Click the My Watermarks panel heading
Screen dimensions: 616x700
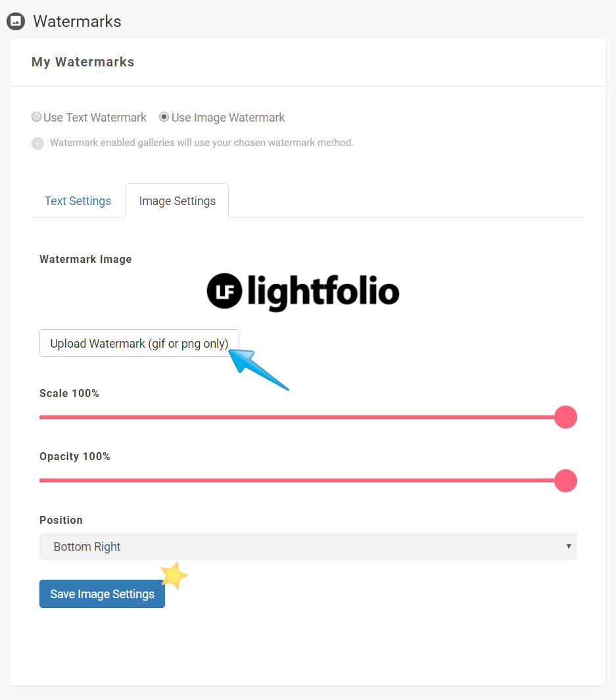[83, 62]
